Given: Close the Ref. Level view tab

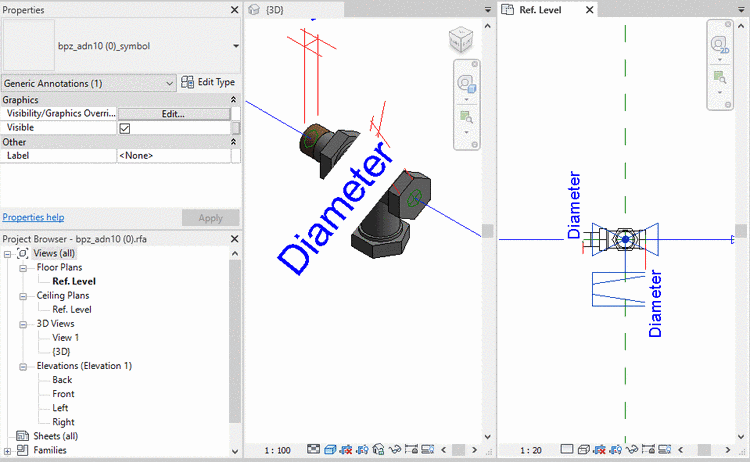Looking at the screenshot, I should click(590, 10).
